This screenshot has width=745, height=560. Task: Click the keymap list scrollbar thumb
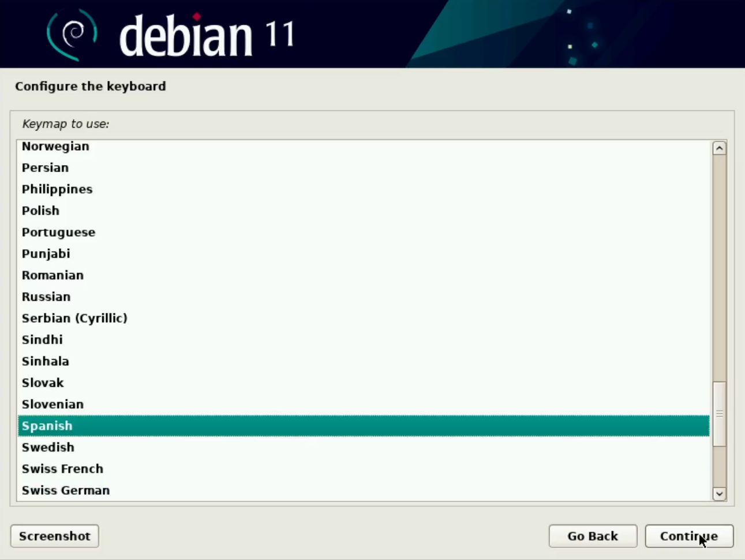pos(719,413)
